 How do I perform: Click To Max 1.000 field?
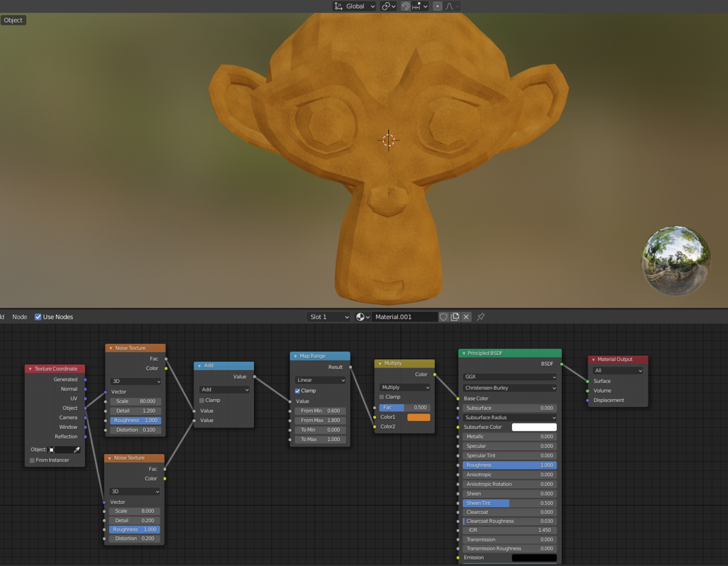320,439
